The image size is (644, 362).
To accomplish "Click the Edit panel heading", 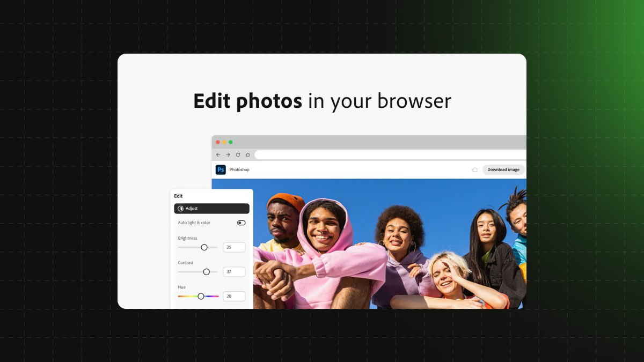I will pos(179,196).
